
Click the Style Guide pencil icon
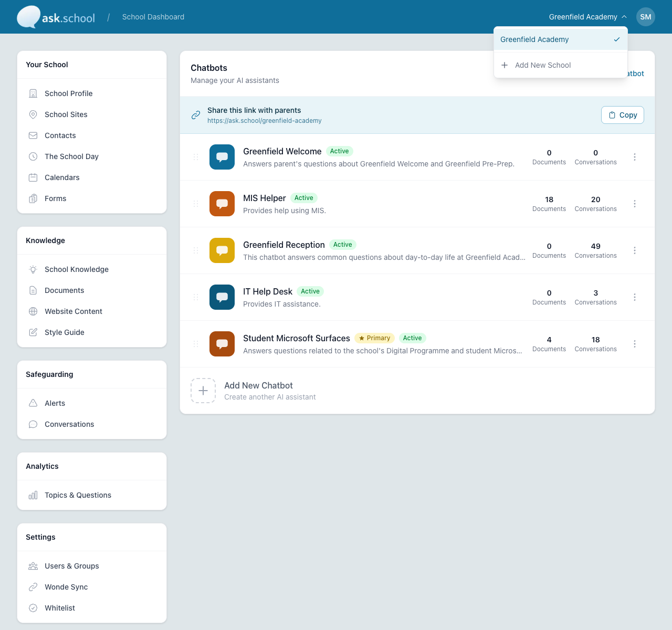pos(33,332)
